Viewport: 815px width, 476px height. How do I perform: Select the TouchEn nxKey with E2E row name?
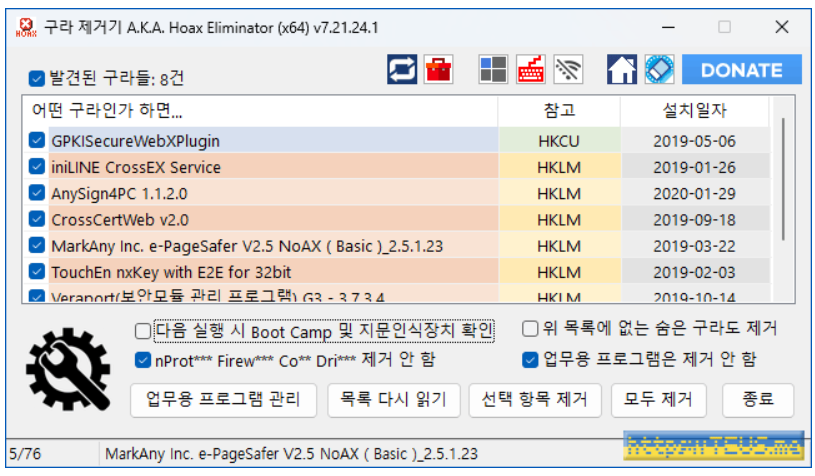pyautogui.click(x=171, y=272)
